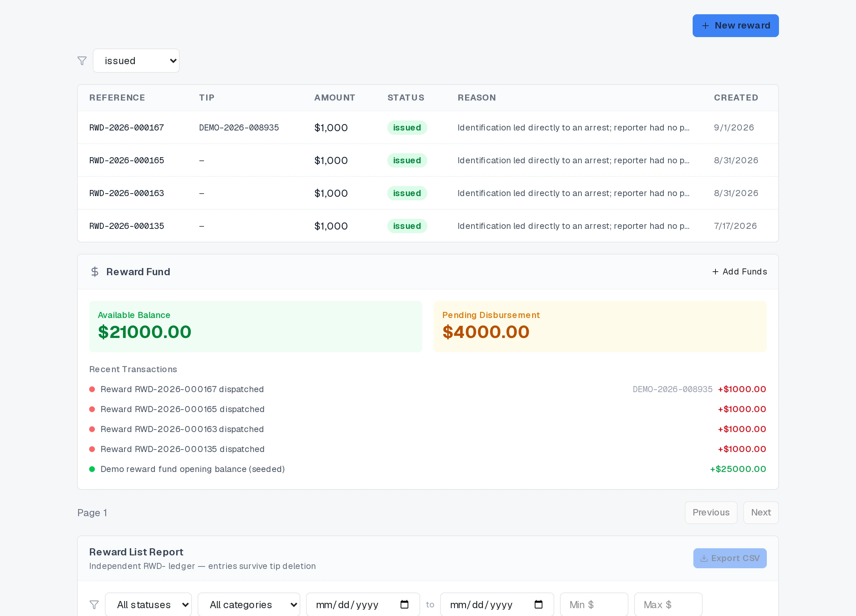Select reference RWD-2026-000167
The height and width of the screenshot is (616, 856).
click(x=127, y=128)
